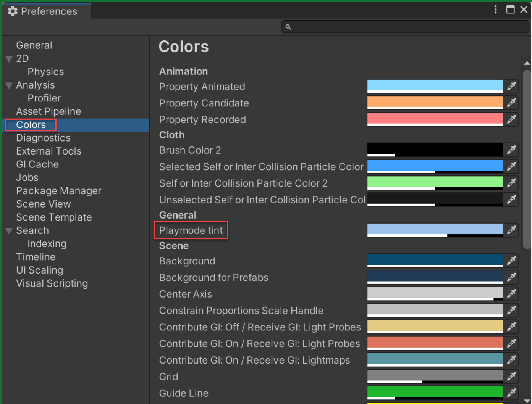Collapse the Search tree arrow
The height and width of the screenshot is (404, 532).
coord(9,231)
